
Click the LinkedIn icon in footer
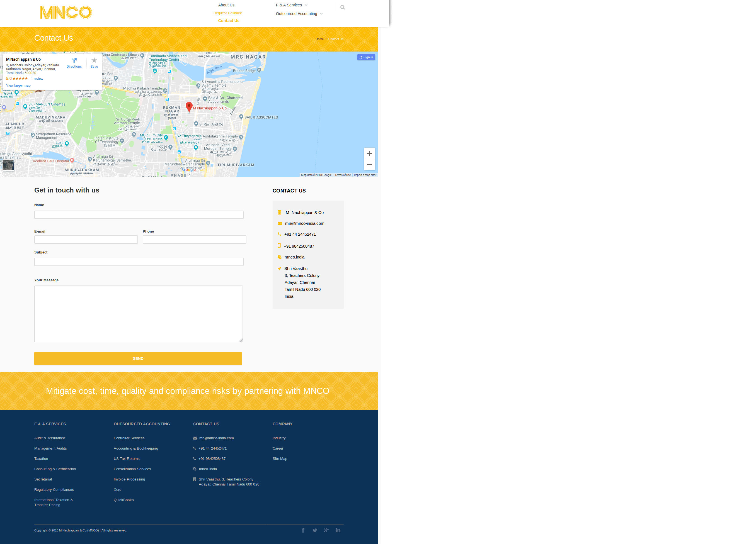point(338,530)
